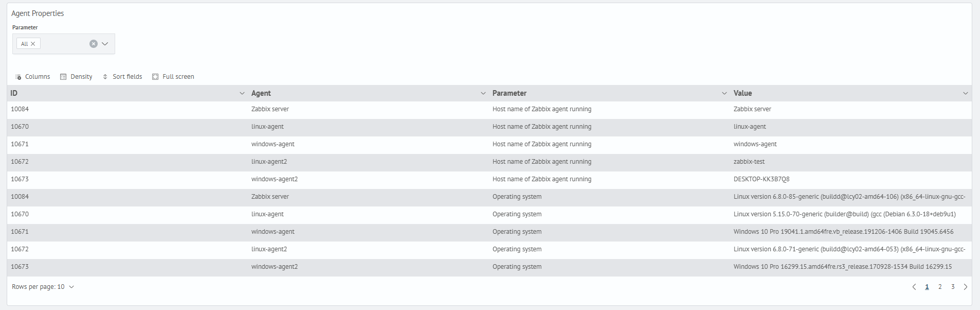The width and height of the screenshot is (980, 310).
Task: Open the ID column header menu
Action: [242, 93]
